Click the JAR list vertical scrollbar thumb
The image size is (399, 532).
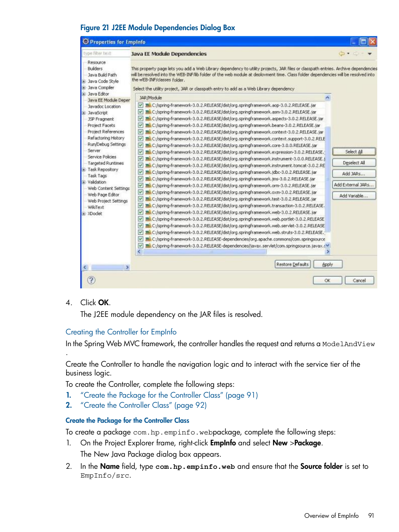[328, 179]
